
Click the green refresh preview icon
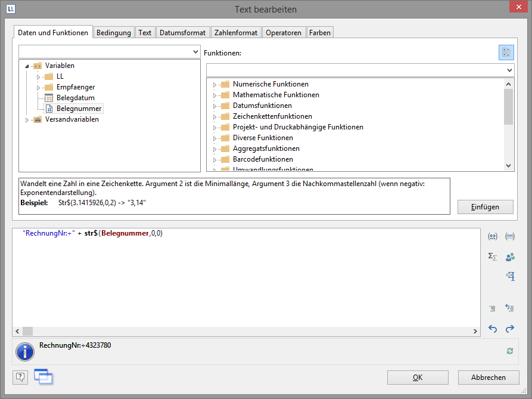click(510, 351)
